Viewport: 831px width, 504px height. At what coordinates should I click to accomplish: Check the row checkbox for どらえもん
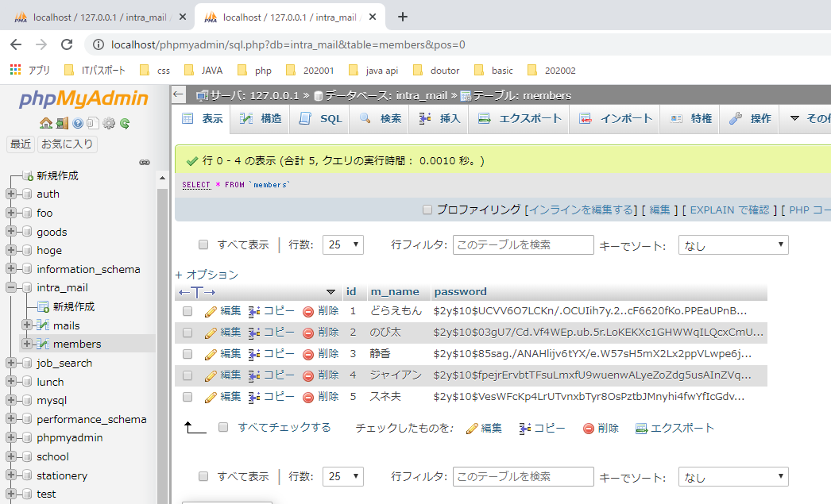pyautogui.click(x=187, y=311)
